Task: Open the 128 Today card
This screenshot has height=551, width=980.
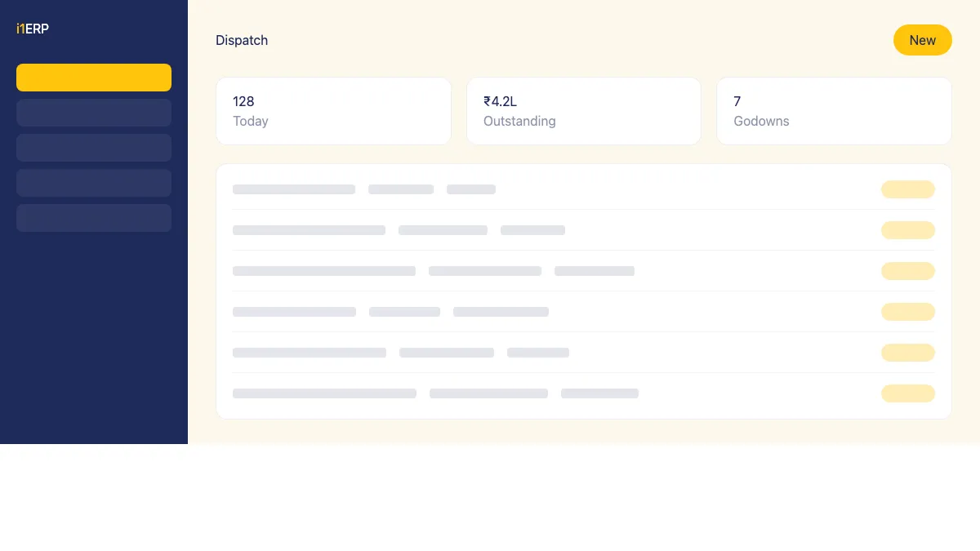Action: 333,111
